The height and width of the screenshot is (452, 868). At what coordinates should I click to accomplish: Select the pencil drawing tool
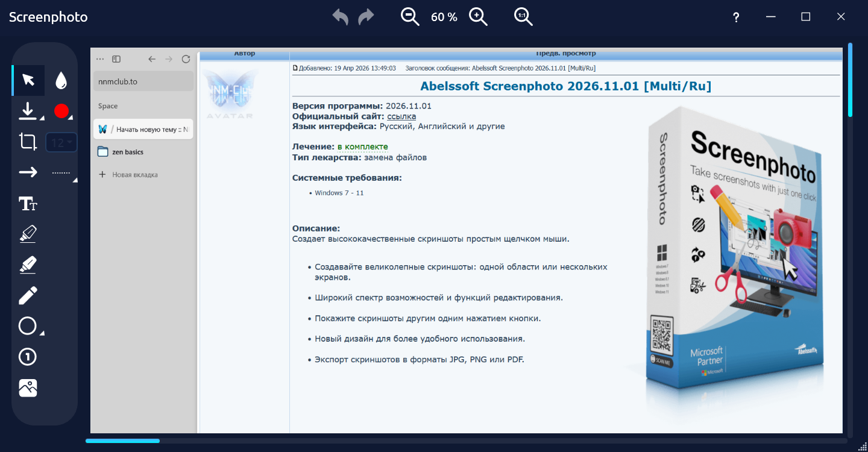28,295
